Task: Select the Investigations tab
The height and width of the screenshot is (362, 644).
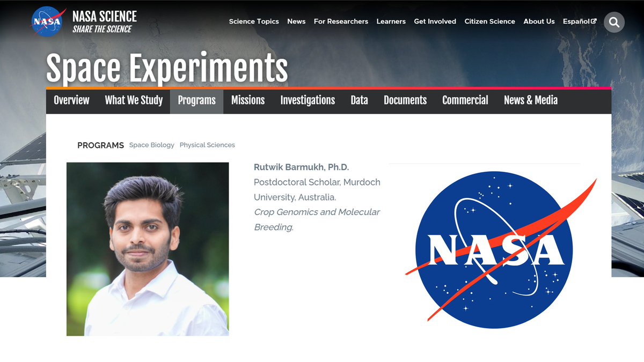Action: 308,100
